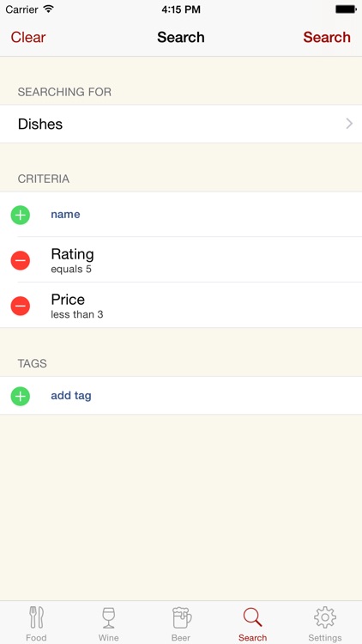Viewport: 362px width, 644px height.
Task: Open Settings via the gear icon
Action: click(325, 617)
